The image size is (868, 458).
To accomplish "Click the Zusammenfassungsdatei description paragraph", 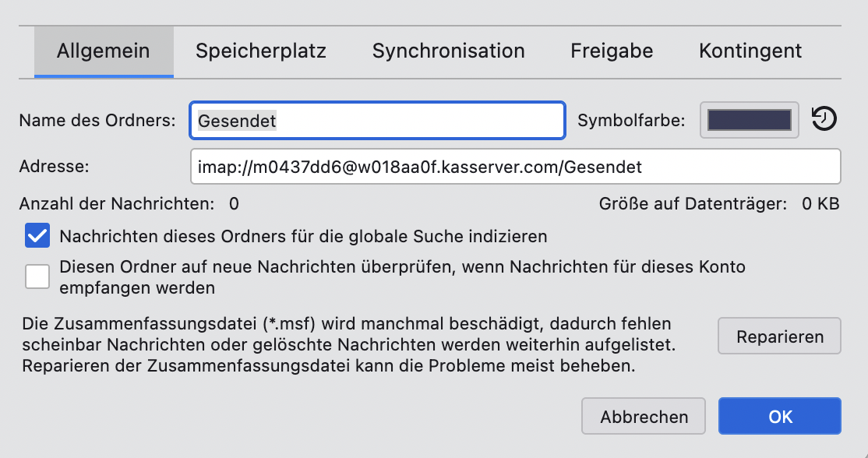I will coord(348,344).
